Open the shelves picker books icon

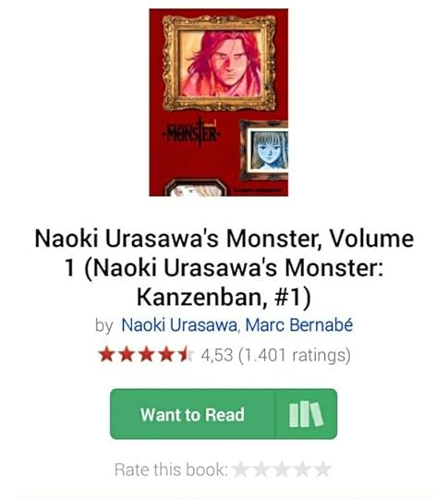click(x=306, y=414)
